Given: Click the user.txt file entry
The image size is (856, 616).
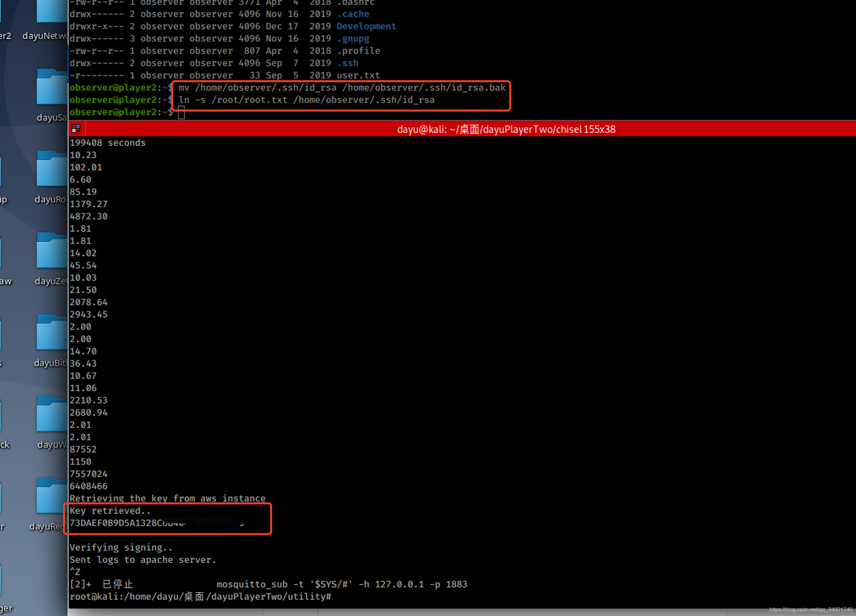Looking at the screenshot, I should coord(358,75).
